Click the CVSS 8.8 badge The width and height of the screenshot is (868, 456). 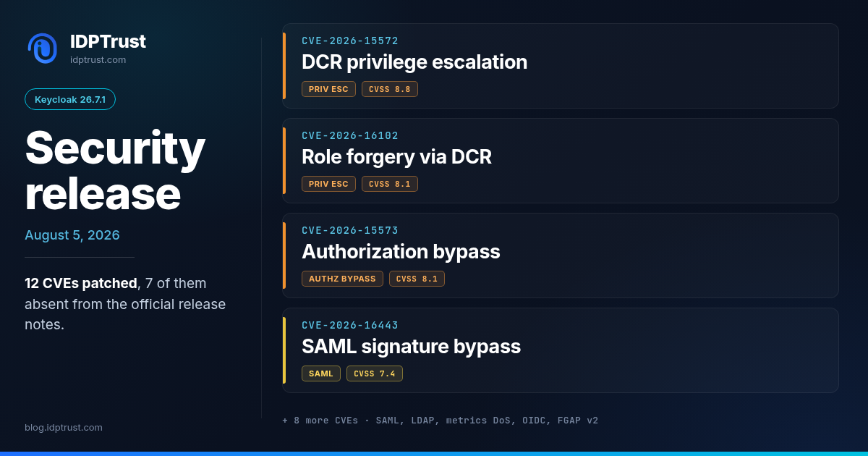pos(390,89)
